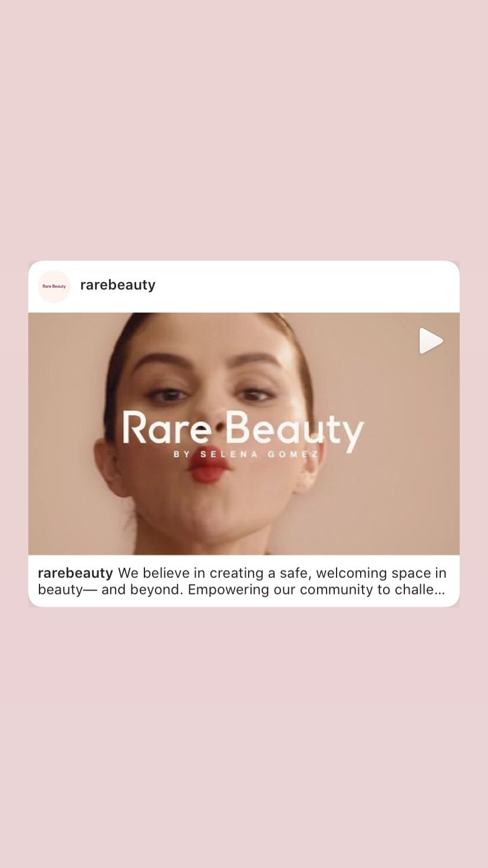This screenshot has height=868, width=488.
Task: Play the Rare Beauty video
Action: coord(431,341)
